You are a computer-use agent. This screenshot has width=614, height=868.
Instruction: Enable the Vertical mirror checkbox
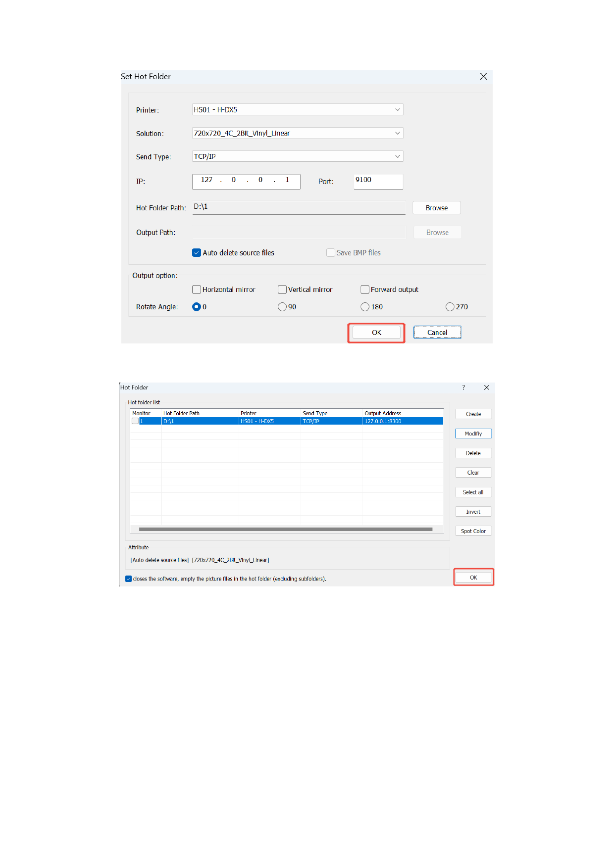tap(282, 289)
